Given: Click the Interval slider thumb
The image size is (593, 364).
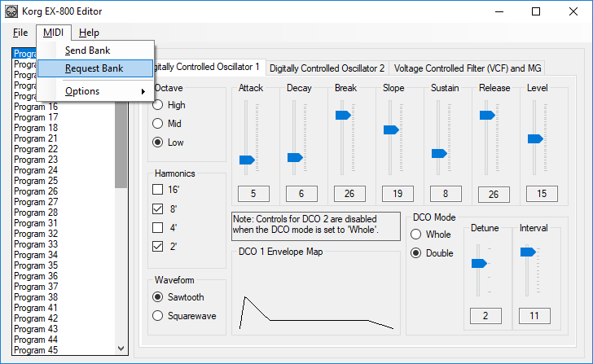Looking at the screenshot, I should pos(528,252).
